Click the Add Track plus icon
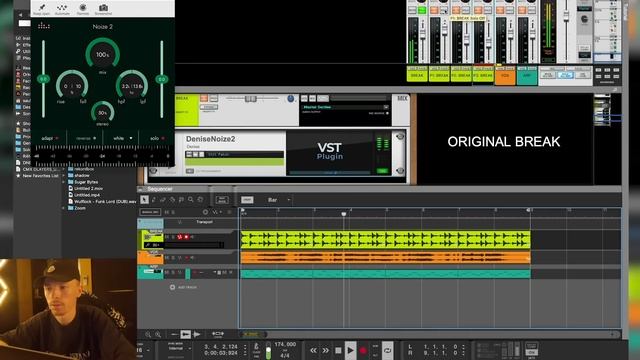The height and width of the screenshot is (360, 640). 172,287
